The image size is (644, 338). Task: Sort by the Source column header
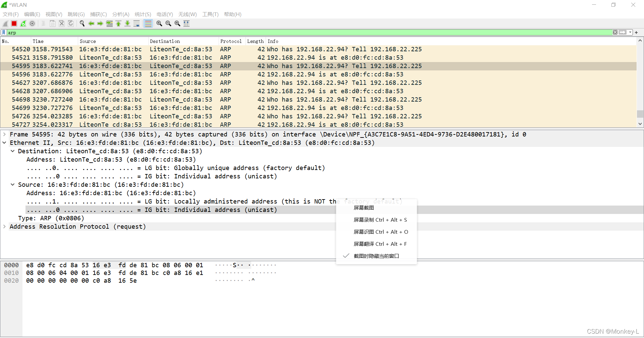(x=113, y=41)
